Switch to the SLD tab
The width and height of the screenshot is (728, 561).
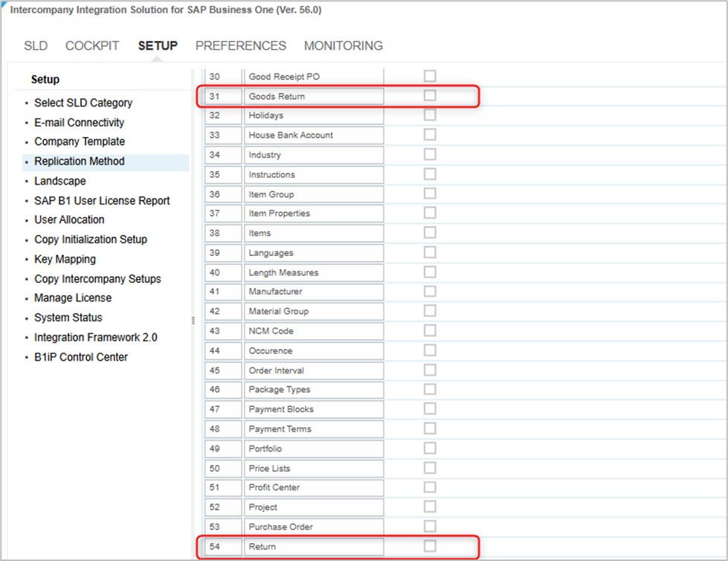pos(36,46)
